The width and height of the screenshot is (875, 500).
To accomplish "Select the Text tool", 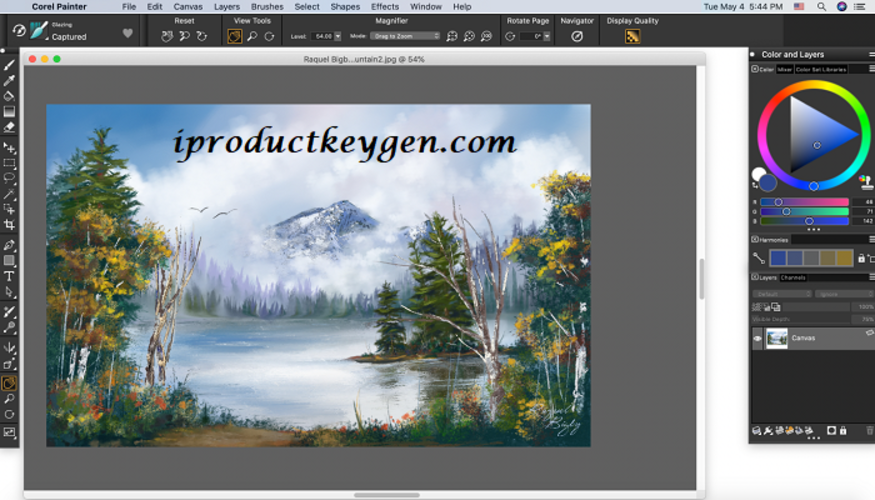I will coord(9,276).
